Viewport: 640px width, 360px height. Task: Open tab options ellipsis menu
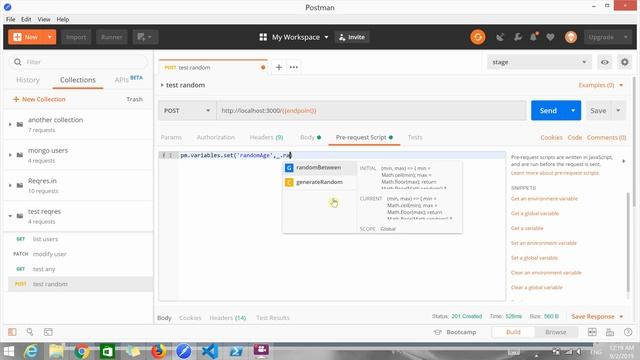pos(293,67)
